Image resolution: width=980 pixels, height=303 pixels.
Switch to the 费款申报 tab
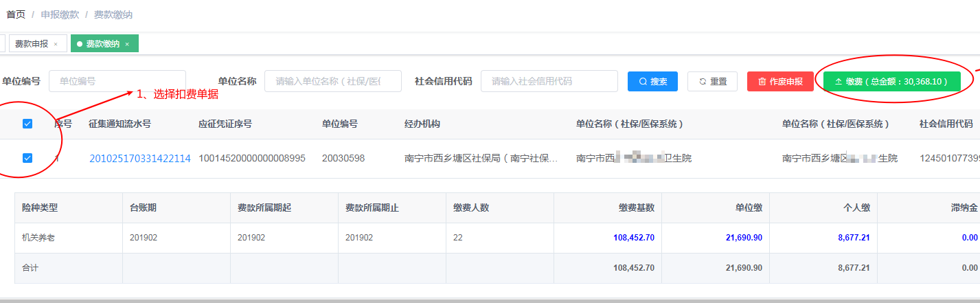tap(32, 44)
